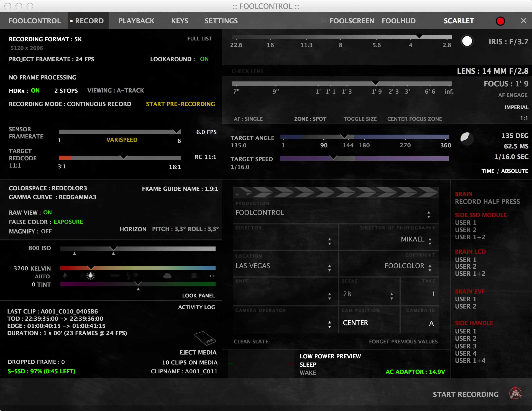The image size is (532, 411).
Task: Open the CAMERA OPERATOR stepper arrows
Action: pyautogui.click(x=329, y=324)
